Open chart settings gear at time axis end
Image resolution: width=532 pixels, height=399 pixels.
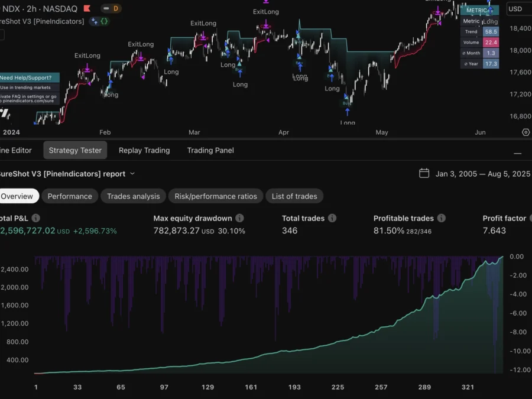coord(525,132)
